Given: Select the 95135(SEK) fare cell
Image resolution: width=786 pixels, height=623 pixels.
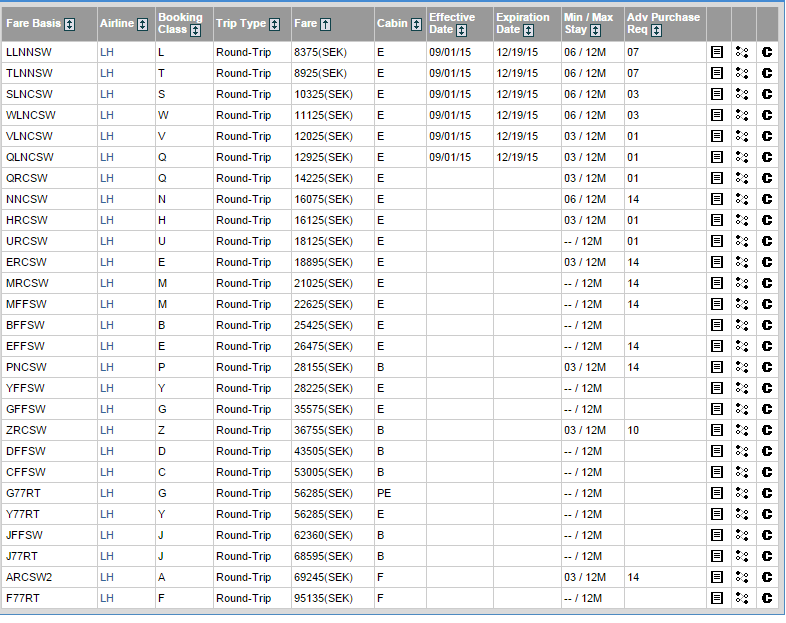Looking at the screenshot, I should pyautogui.click(x=320, y=598).
